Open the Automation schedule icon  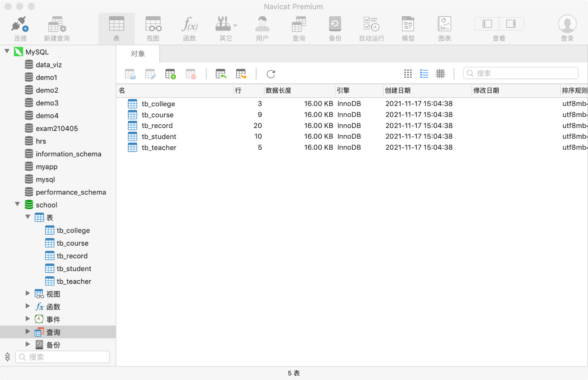tap(371, 24)
